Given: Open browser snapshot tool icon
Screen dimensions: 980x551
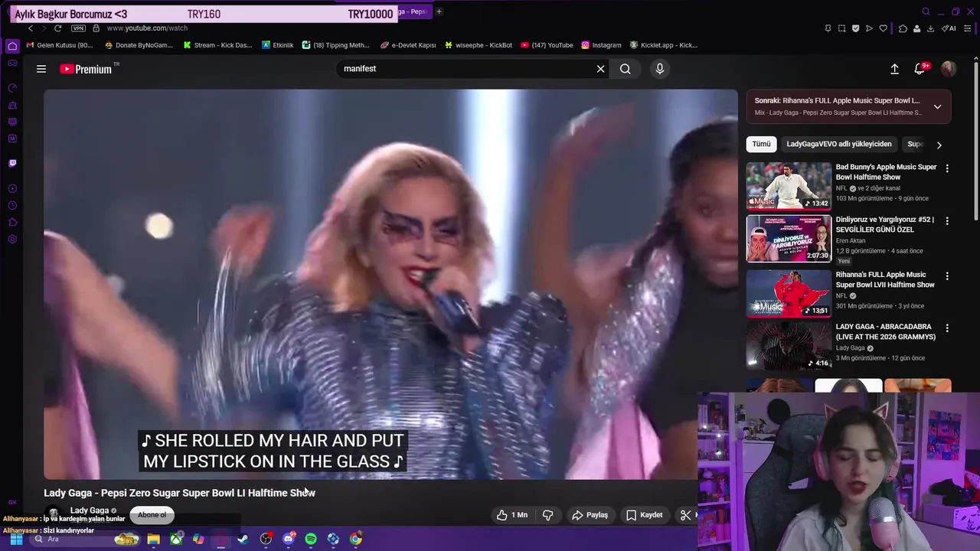Looking at the screenshot, I should coord(841,28).
